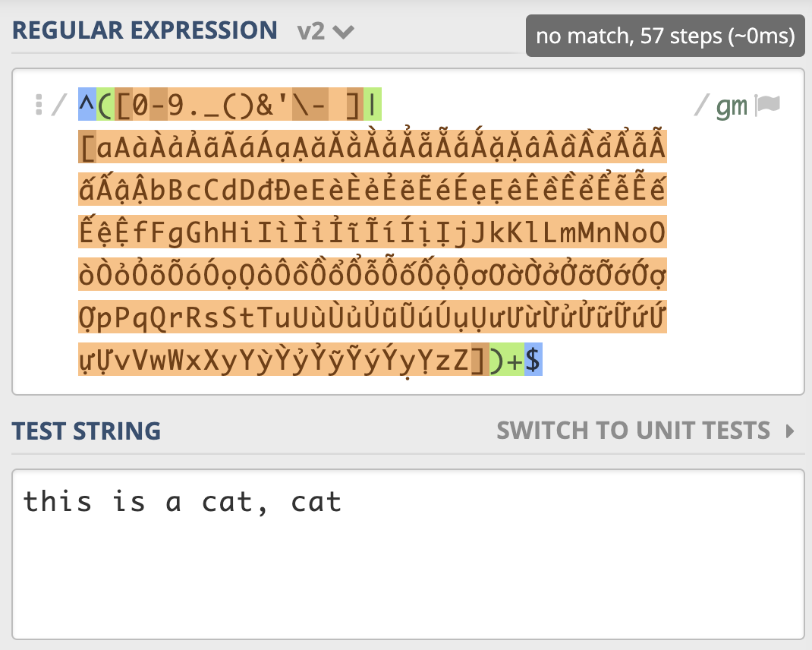Click the Test String heading

click(x=87, y=431)
